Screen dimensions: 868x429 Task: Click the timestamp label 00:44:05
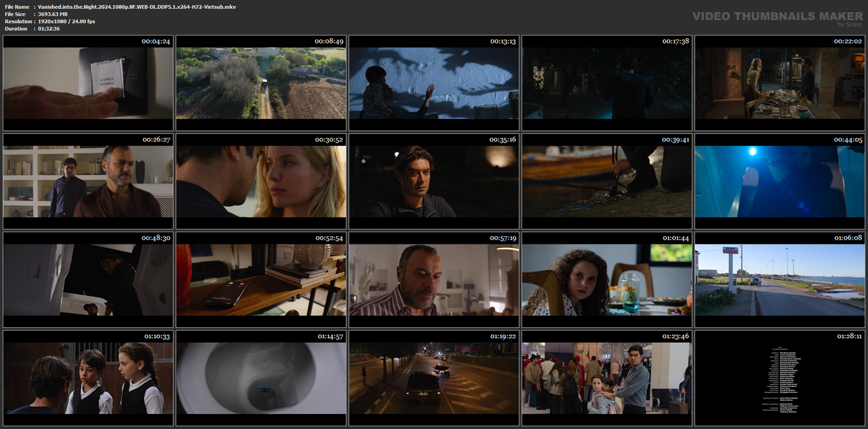coord(848,140)
